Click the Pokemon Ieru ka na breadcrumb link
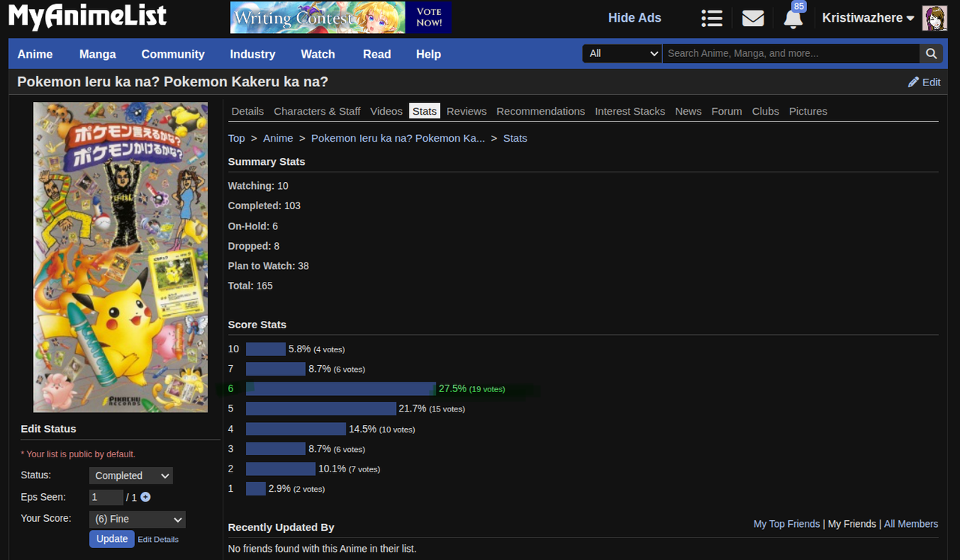This screenshot has height=560, width=960. click(x=398, y=138)
